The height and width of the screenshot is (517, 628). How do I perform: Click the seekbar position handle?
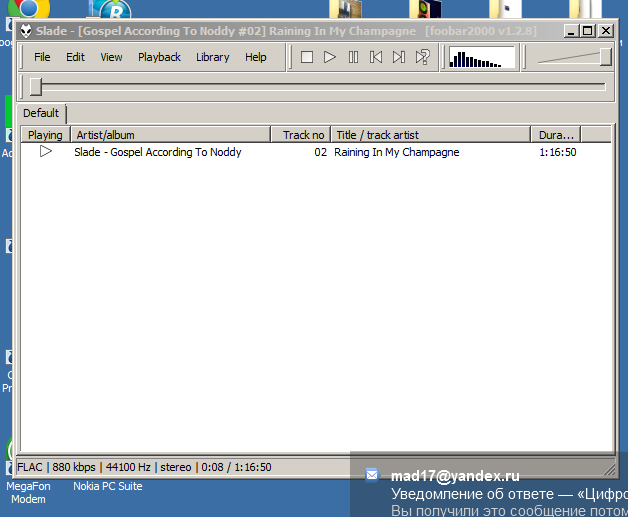[36, 87]
